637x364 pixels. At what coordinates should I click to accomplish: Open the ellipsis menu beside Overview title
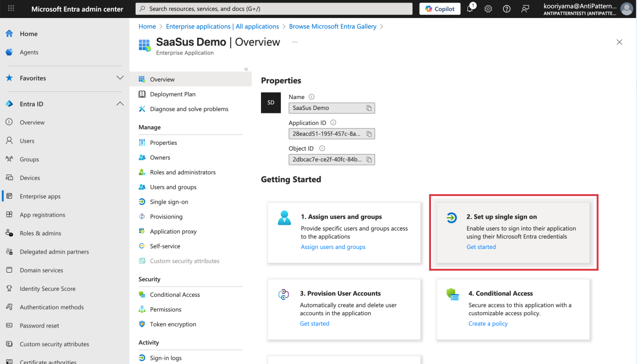point(295,42)
